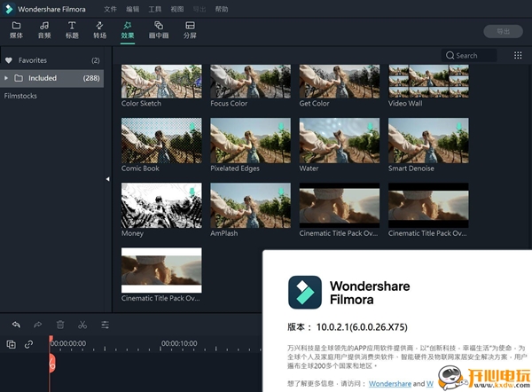
Task: Open the Filmstocks category
Action: pos(20,96)
